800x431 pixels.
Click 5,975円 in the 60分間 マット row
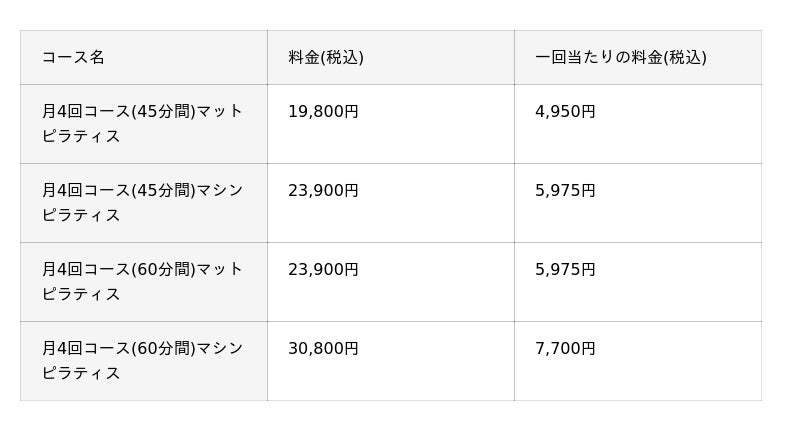coord(565,270)
